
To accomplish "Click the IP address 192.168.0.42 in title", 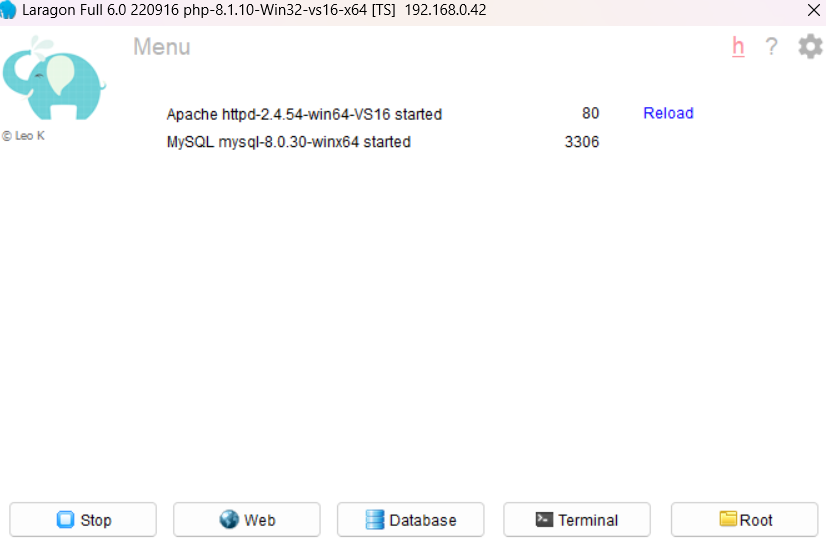I will pos(445,10).
